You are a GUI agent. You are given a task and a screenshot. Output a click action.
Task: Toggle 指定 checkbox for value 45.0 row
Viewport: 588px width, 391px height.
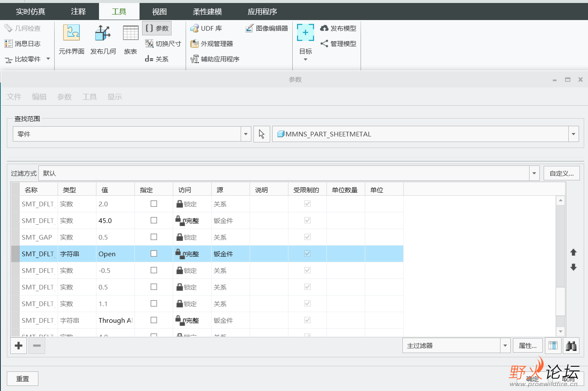(x=154, y=220)
